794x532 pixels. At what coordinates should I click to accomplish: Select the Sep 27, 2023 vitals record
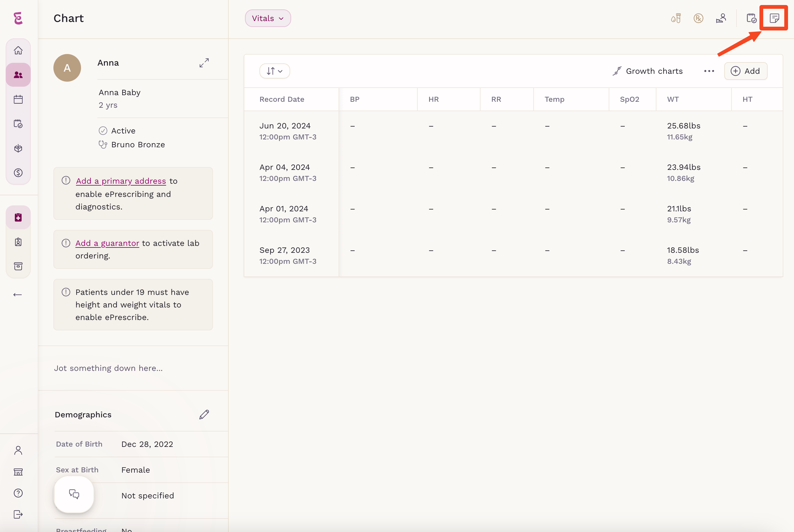click(514, 256)
